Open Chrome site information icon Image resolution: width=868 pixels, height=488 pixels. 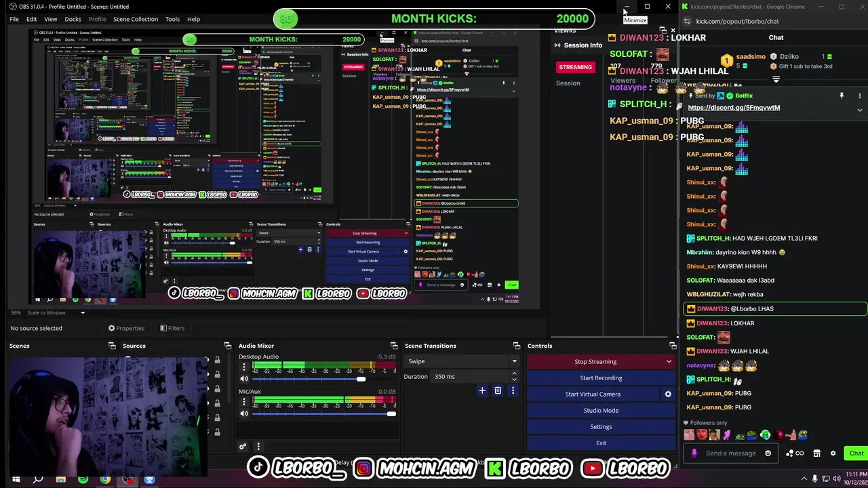tap(686, 21)
